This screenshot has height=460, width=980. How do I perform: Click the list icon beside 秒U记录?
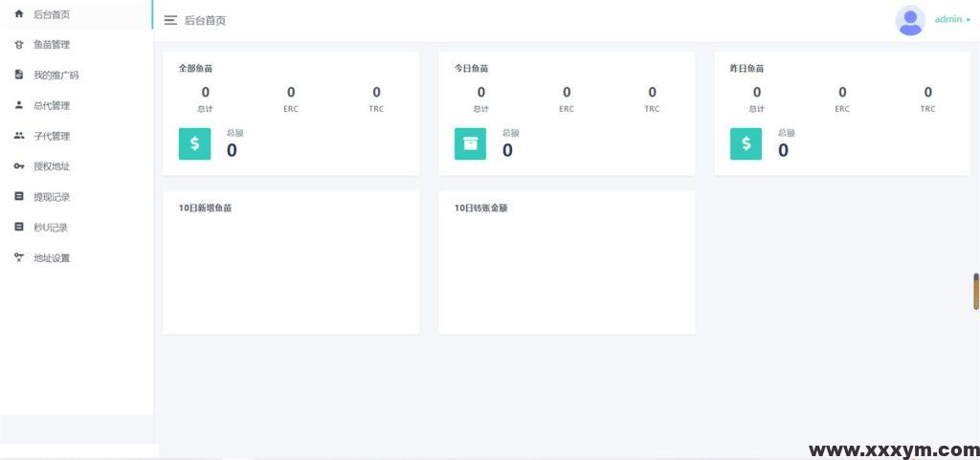coord(18,228)
